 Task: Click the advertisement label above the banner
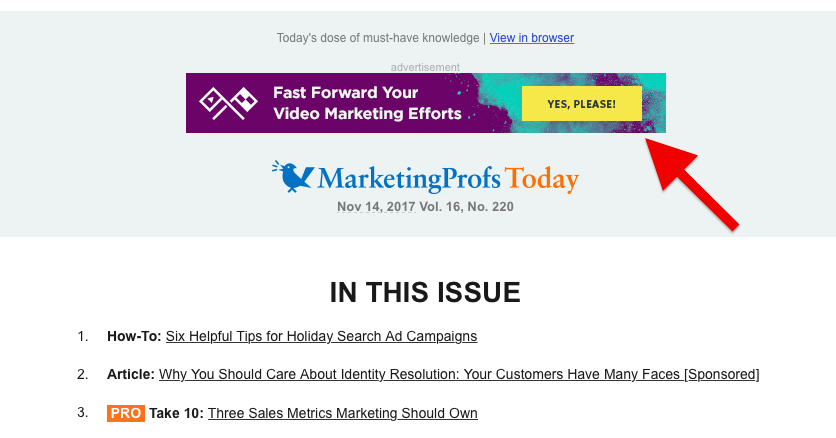(425, 67)
